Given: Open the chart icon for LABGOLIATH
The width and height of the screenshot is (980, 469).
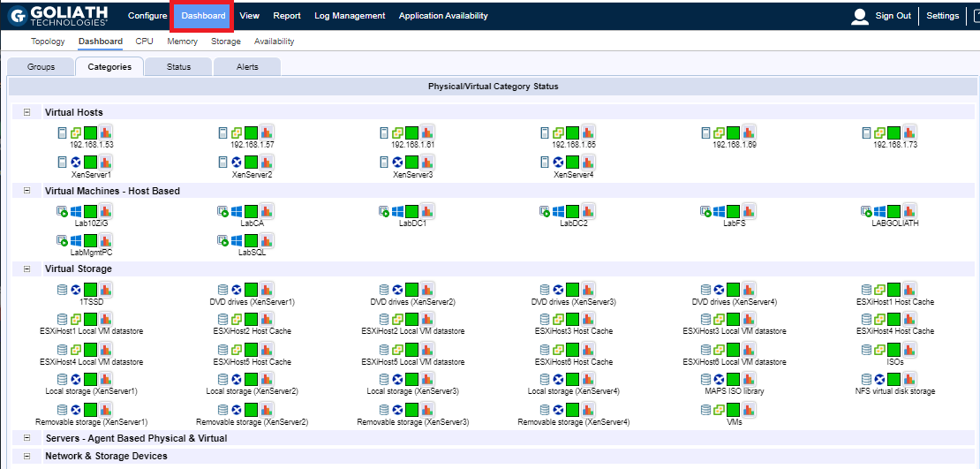Looking at the screenshot, I should [909, 212].
